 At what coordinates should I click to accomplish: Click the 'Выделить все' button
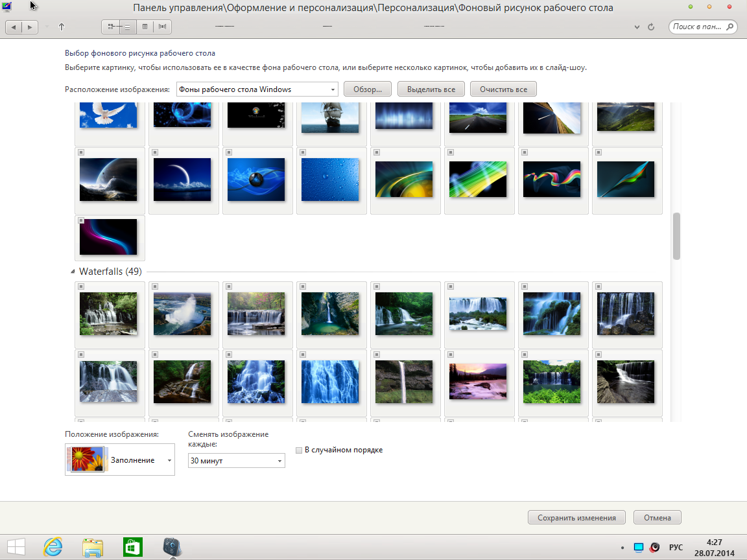(431, 89)
